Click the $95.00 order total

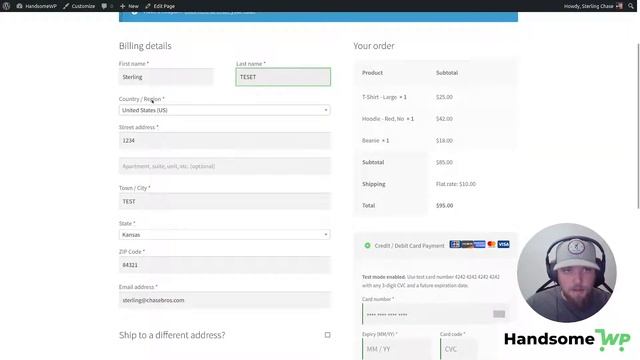coord(444,206)
